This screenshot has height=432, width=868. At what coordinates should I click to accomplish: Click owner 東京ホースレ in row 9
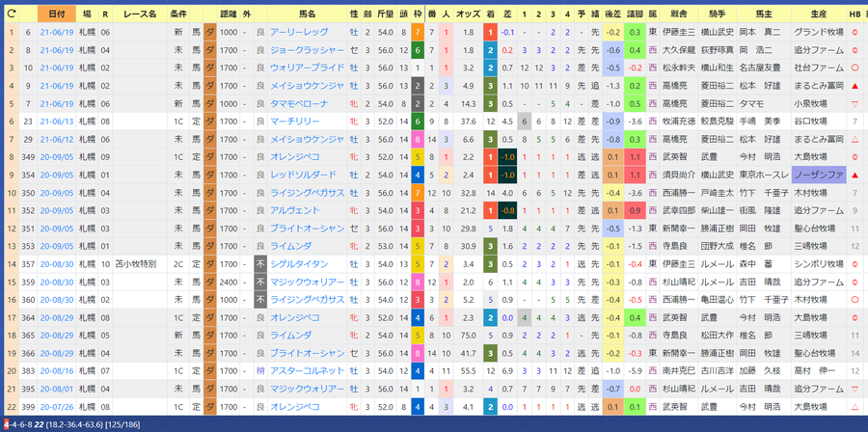(x=764, y=175)
